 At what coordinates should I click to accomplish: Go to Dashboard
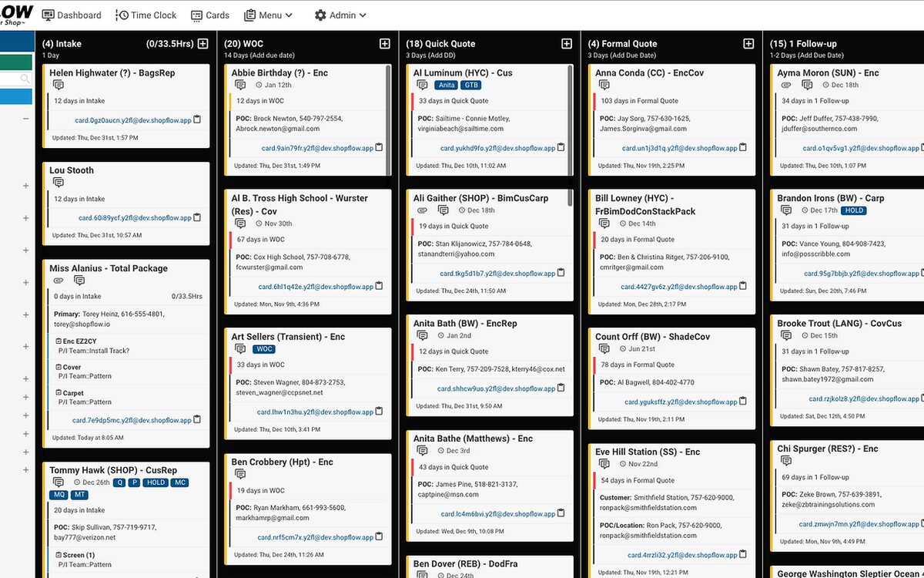click(72, 15)
